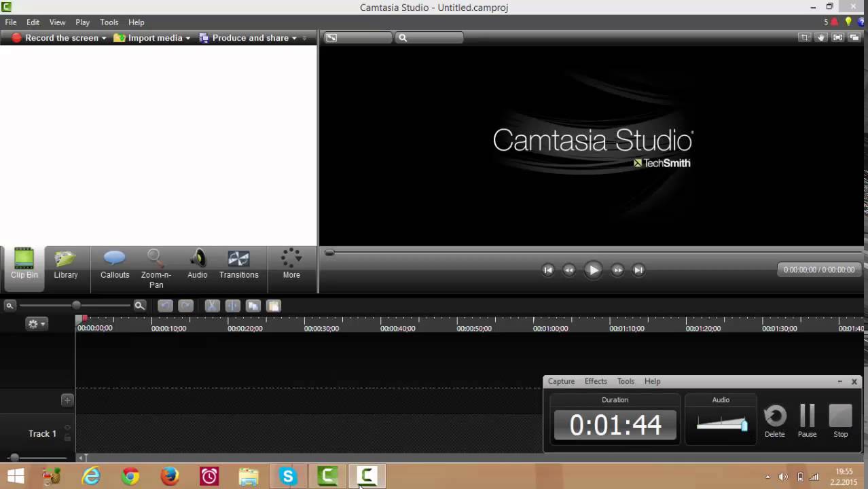Select the Zoom-n-Pan tool

156,269
